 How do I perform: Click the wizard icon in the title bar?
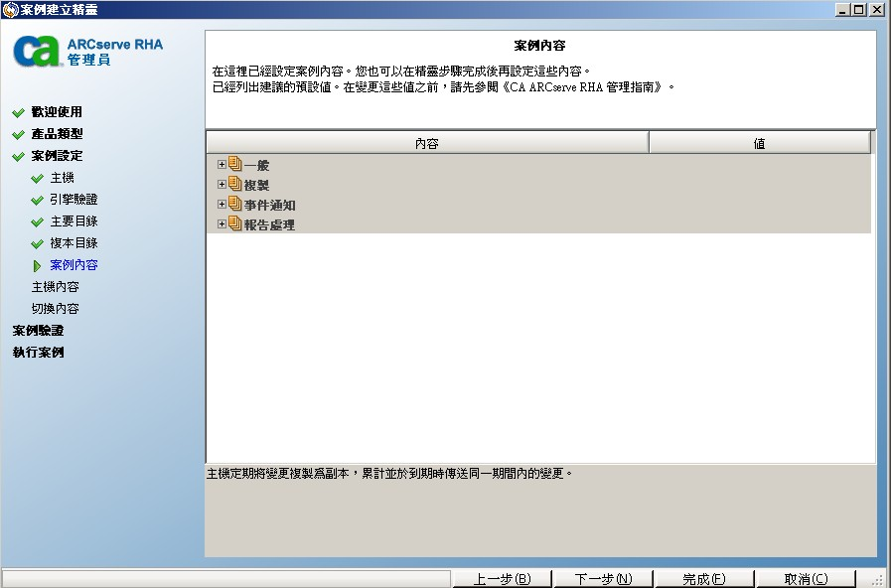[10, 8]
